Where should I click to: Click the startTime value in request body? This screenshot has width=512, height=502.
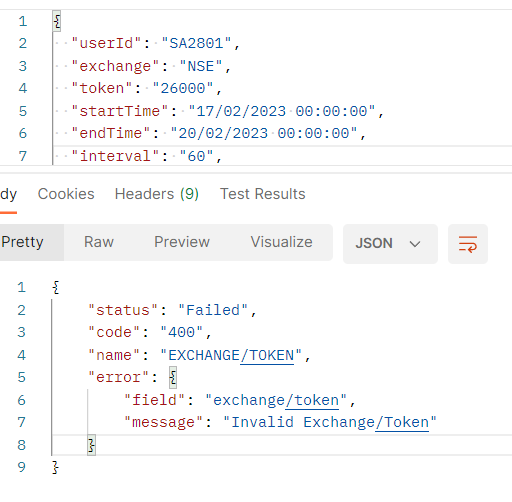pyautogui.click(x=282, y=111)
